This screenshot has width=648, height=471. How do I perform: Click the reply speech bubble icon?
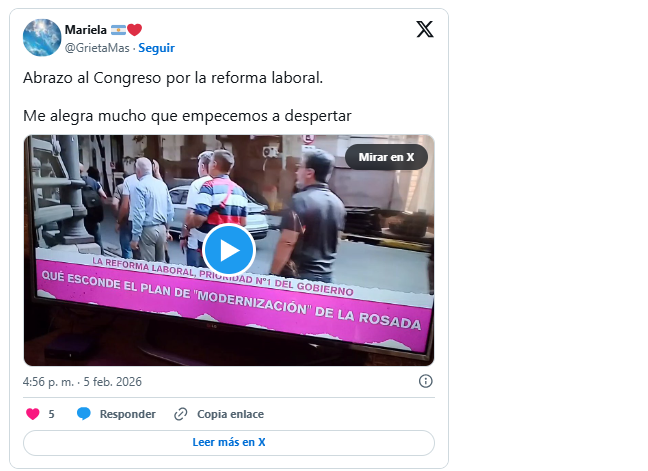click(x=84, y=414)
